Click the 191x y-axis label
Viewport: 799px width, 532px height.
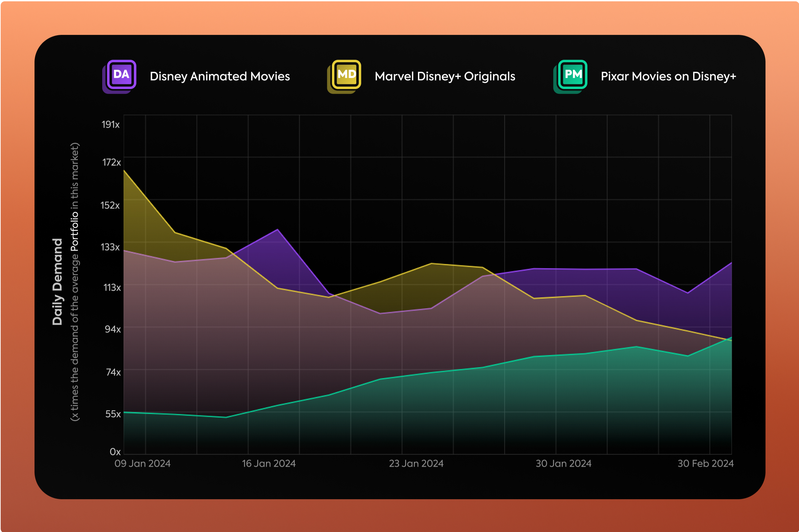click(x=111, y=125)
